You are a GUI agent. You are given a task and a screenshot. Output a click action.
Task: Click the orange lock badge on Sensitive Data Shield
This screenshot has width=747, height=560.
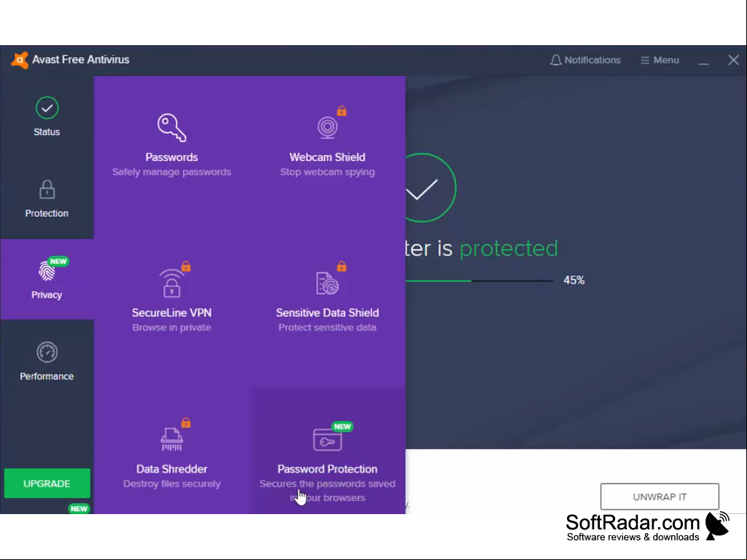342,267
